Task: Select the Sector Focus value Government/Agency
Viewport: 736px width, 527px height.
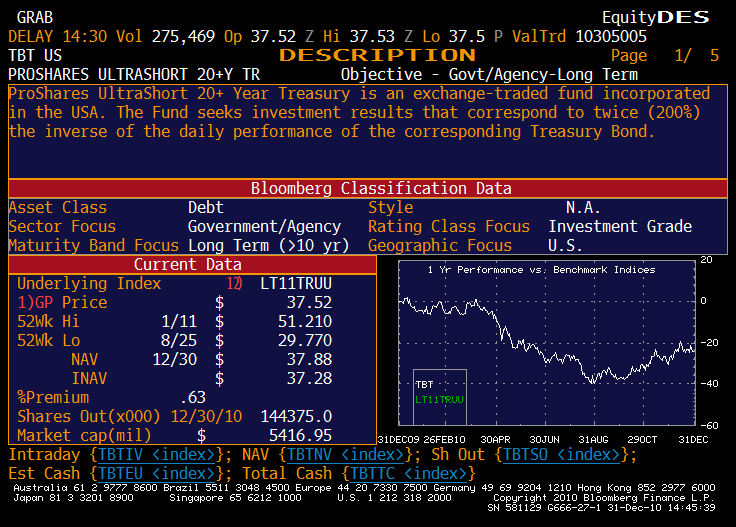Action: [264, 227]
